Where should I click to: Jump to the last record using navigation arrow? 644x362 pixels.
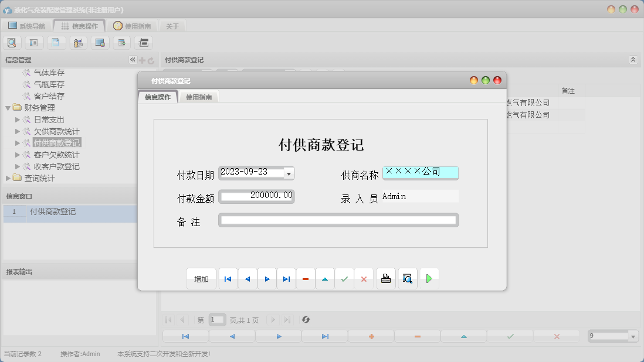point(286,278)
